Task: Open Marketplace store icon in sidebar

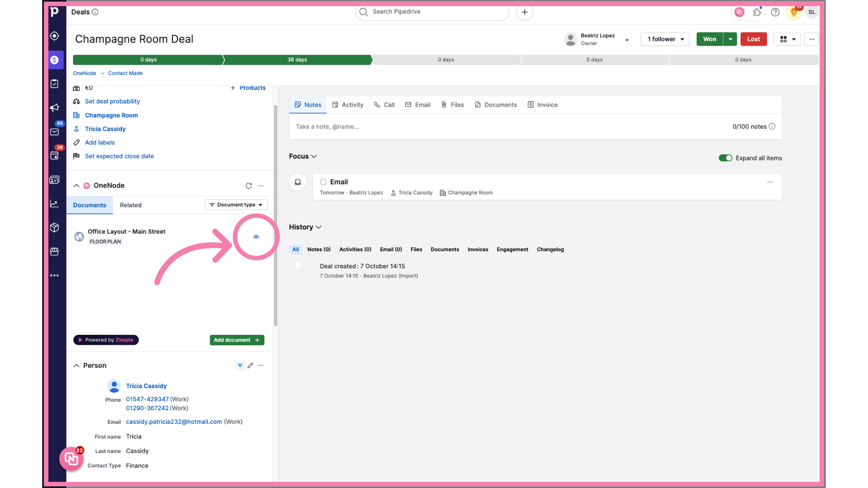Action: (x=55, y=251)
